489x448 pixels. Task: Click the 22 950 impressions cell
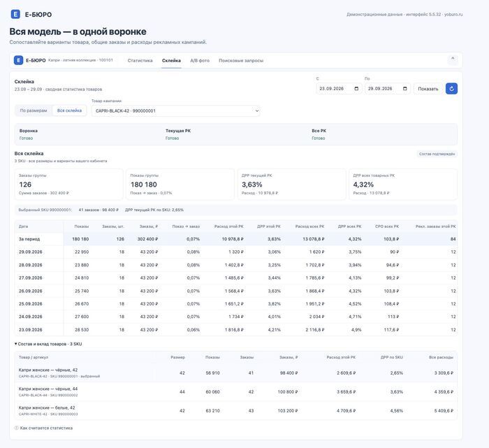82,252
